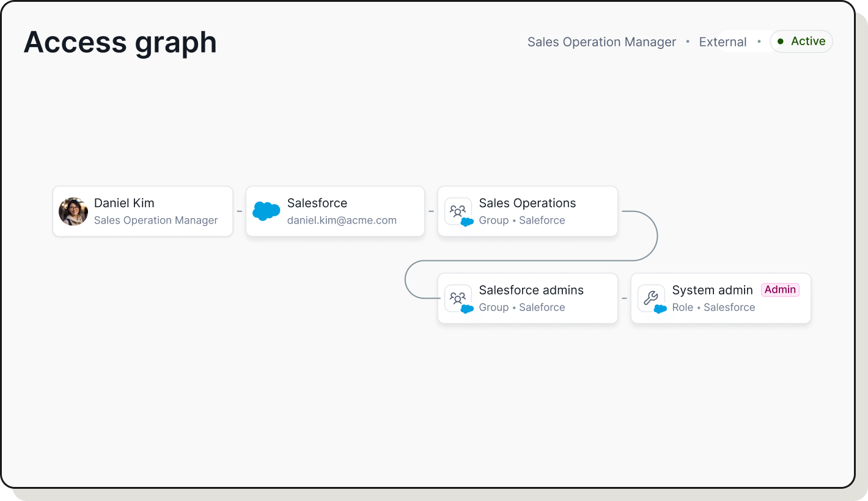Toggle the Admin badge on System admin
The height and width of the screenshot is (501, 868).
(780, 290)
